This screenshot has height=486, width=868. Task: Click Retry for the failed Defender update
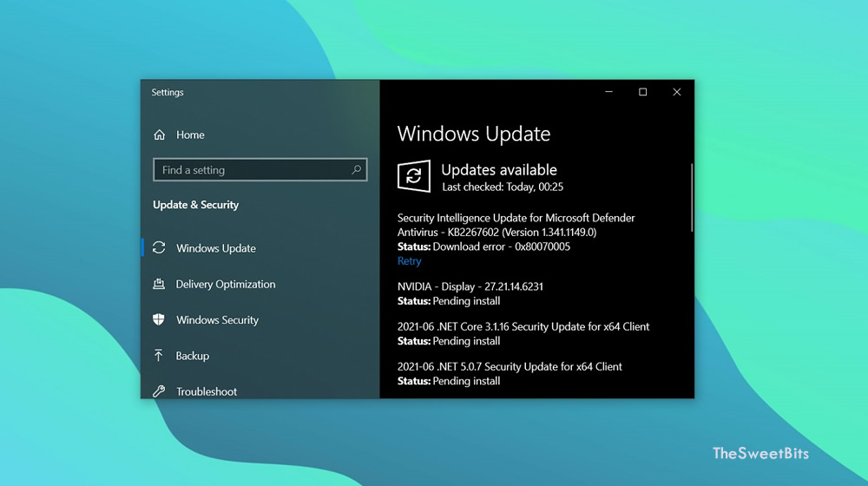tap(409, 260)
